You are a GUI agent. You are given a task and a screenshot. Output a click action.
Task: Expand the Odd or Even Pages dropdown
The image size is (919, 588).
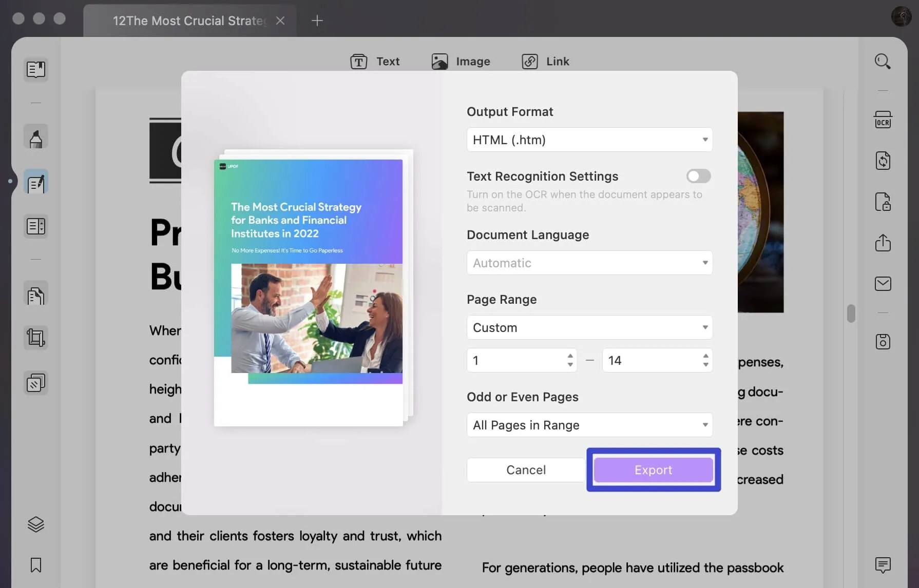click(x=589, y=425)
